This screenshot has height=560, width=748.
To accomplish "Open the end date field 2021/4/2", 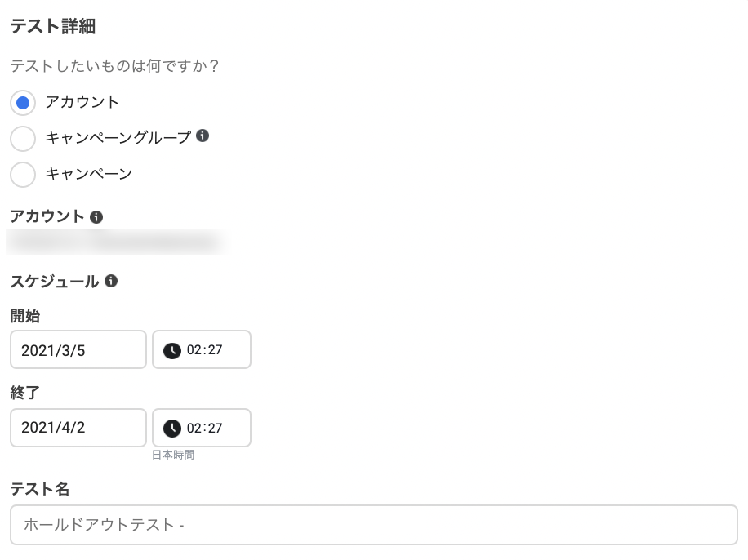I will coord(78,429).
